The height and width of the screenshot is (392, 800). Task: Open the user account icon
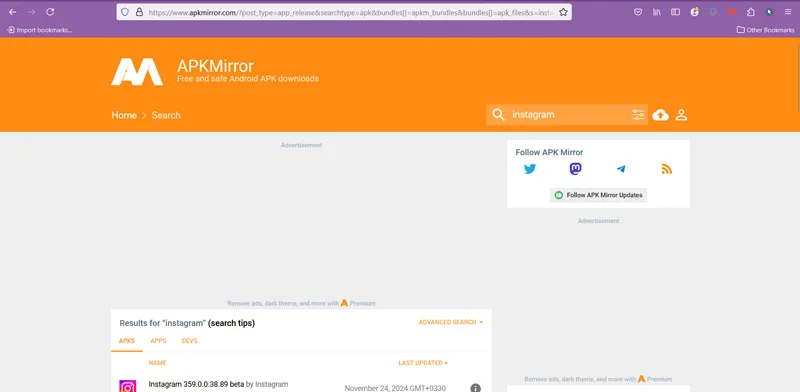coord(681,115)
